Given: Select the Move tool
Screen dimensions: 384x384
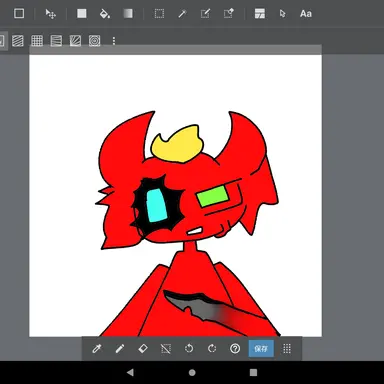Looking at the screenshot, I should [51, 14].
